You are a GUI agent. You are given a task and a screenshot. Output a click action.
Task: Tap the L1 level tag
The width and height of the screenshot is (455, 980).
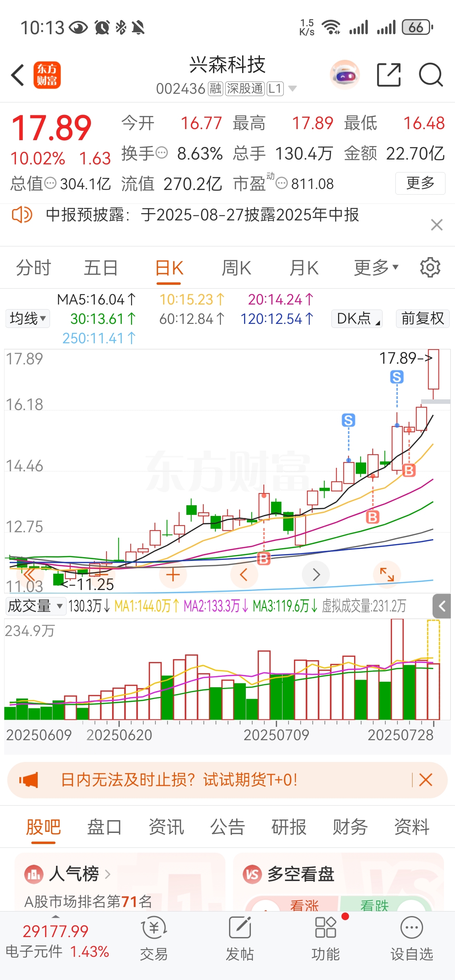(275, 89)
